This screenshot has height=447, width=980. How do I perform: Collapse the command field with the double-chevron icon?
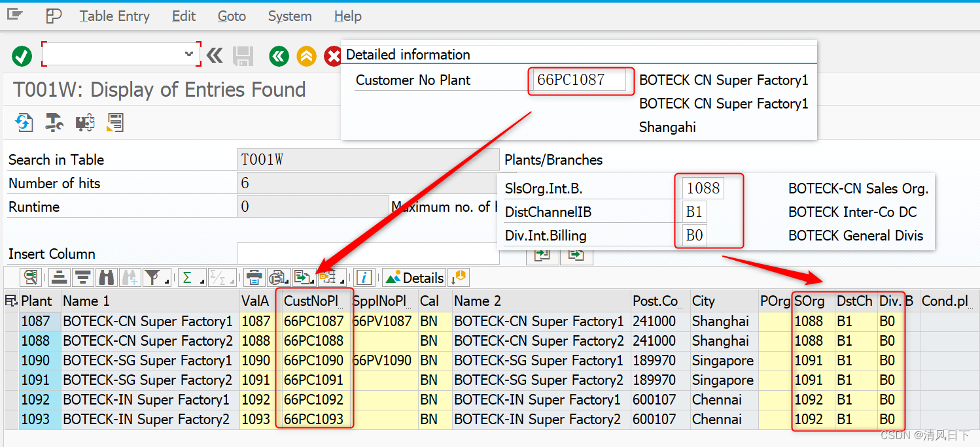[215, 56]
